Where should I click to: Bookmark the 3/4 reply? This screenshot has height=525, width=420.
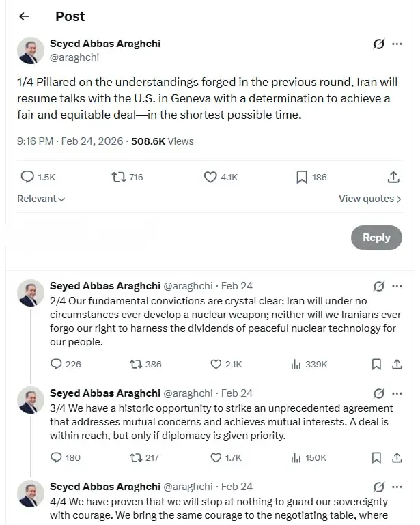pos(376,457)
